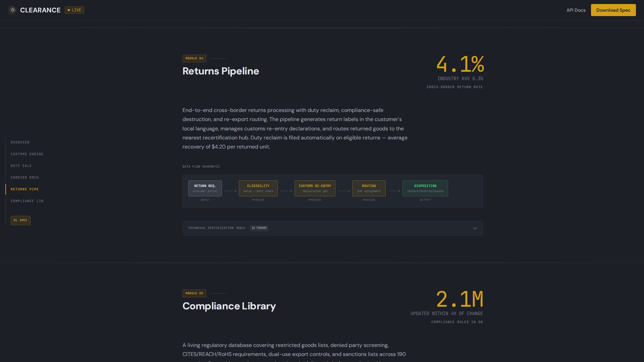The width and height of the screenshot is (644, 362).
Task: Select the Disposition schematic node
Action: (x=425, y=188)
